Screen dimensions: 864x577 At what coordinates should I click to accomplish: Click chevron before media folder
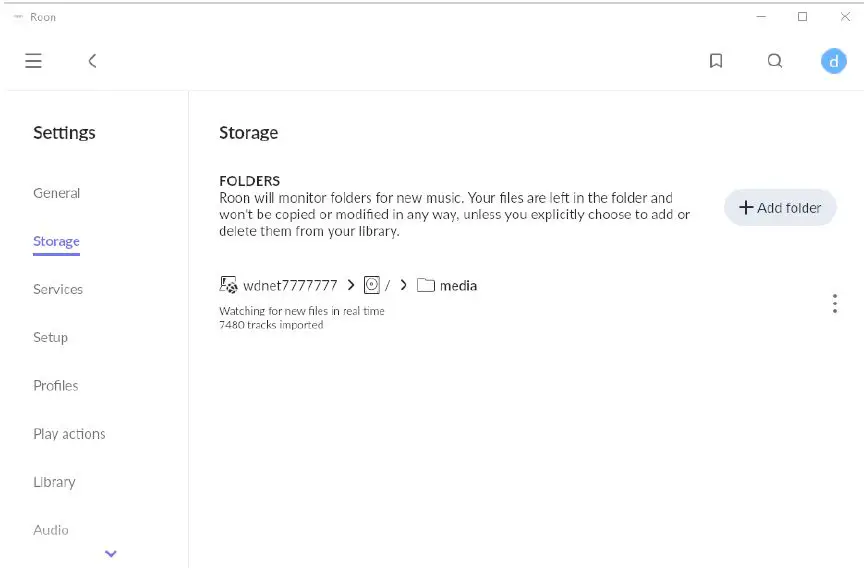coord(403,285)
